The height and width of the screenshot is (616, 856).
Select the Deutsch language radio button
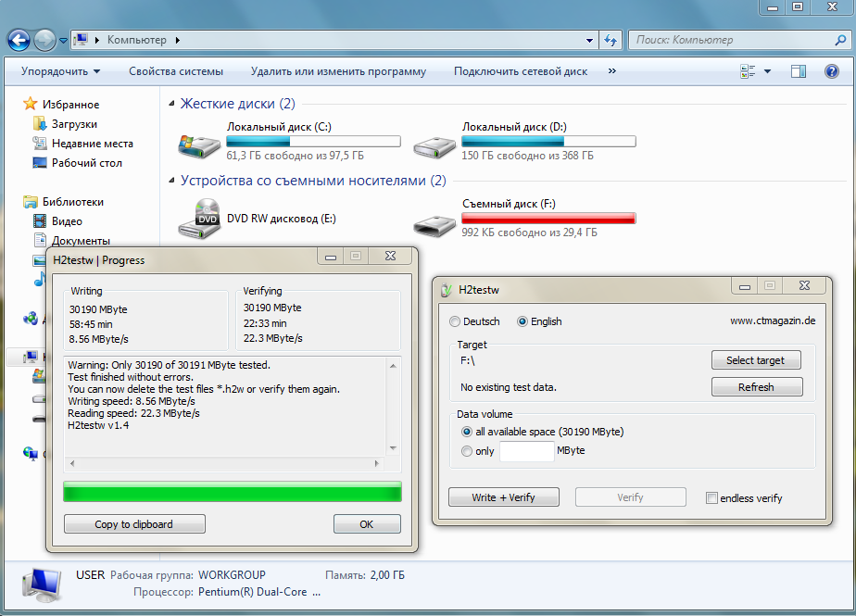tap(454, 321)
